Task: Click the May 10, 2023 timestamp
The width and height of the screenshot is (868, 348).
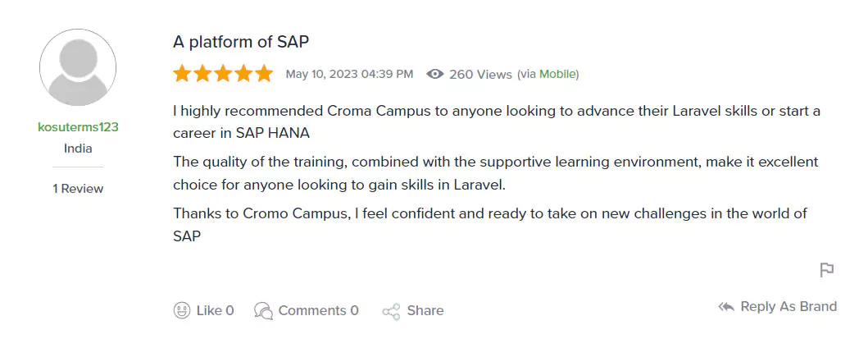Action: pyautogui.click(x=349, y=74)
